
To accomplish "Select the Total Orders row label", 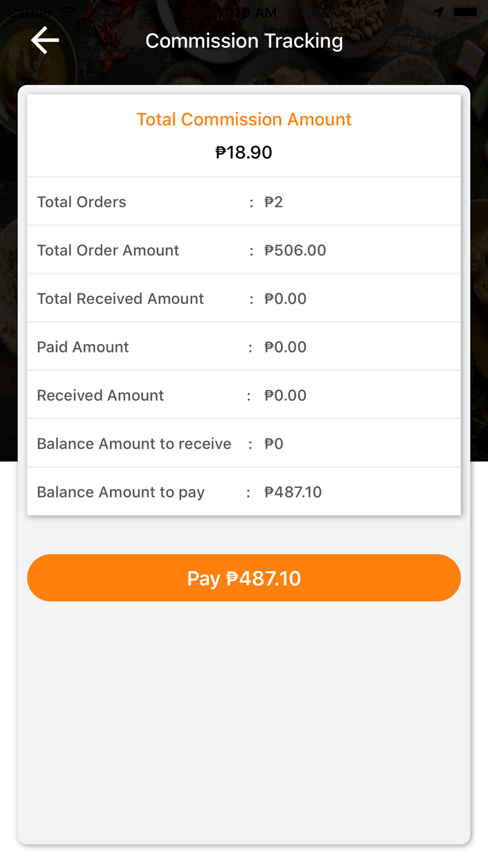I will tap(81, 202).
